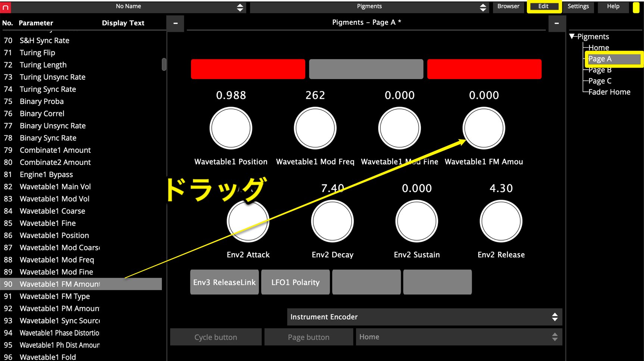
Task: Click the Wavetable1 Mod Fine knob
Action: point(400,128)
